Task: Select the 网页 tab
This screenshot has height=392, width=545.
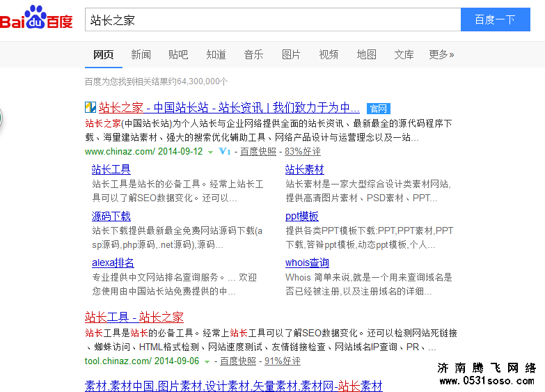Action: tap(103, 54)
